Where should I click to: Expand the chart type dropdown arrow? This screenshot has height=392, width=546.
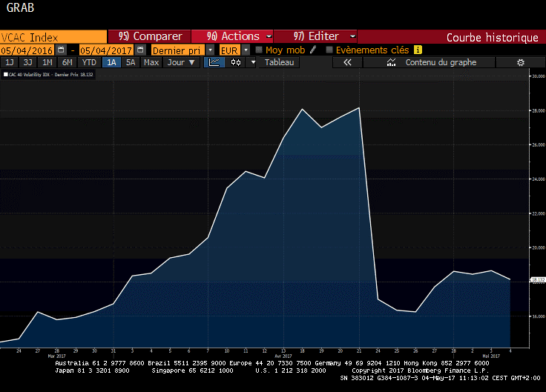[253, 62]
